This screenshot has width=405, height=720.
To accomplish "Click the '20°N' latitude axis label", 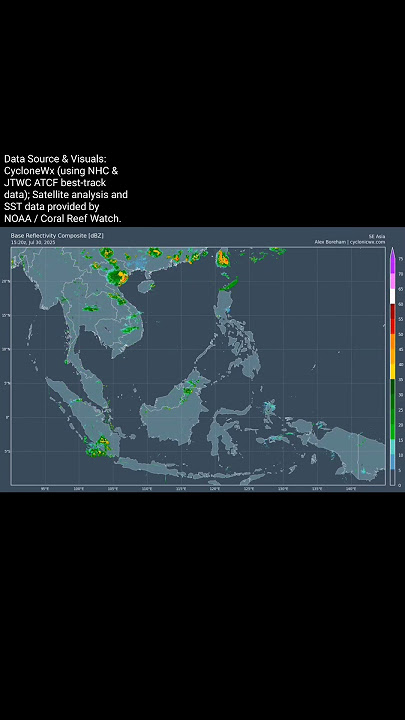I will 6,281.
